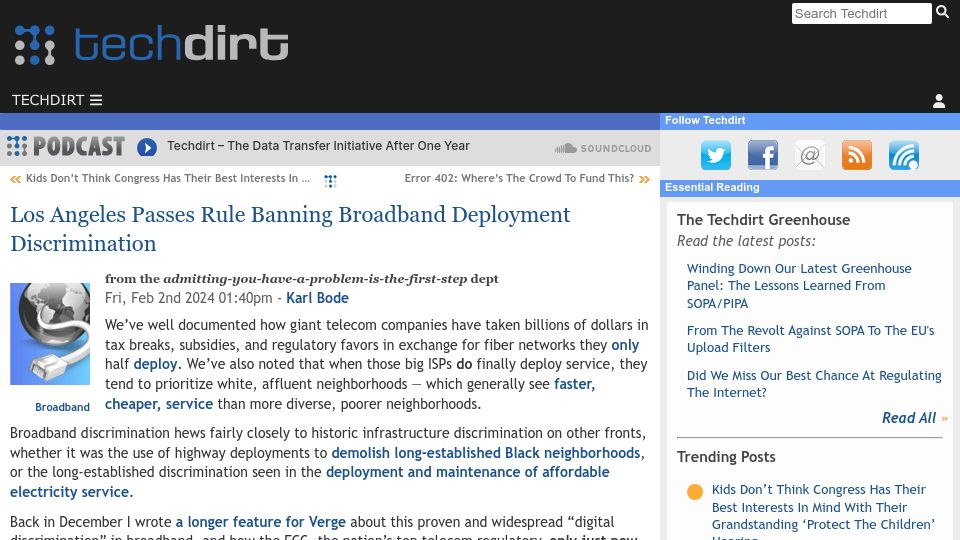The height and width of the screenshot is (540, 960).
Task: Open the user account icon
Action: tap(939, 101)
